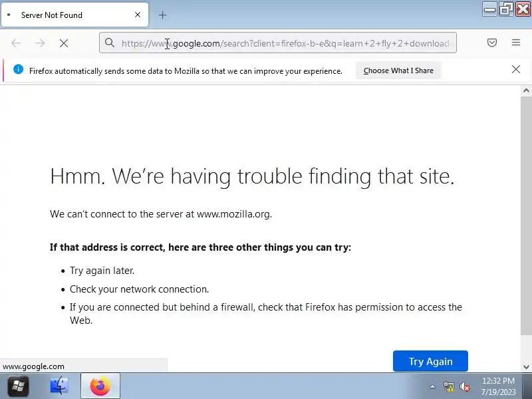Screen dimensions: 532x399
Task: Dismiss the Firefox data notification bar
Action: (516, 69)
